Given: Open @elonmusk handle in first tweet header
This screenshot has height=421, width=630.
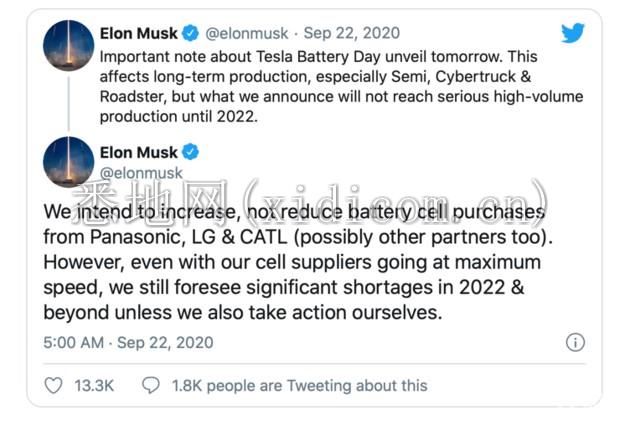Looking at the screenshot, I should click(x=247, y=33).
